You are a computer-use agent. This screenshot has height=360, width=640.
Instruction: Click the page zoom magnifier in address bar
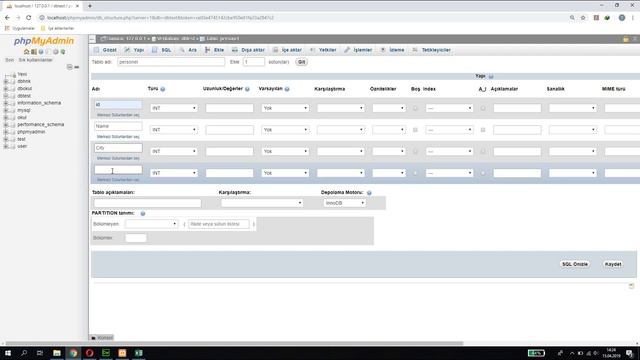click(x=572, y=18)
